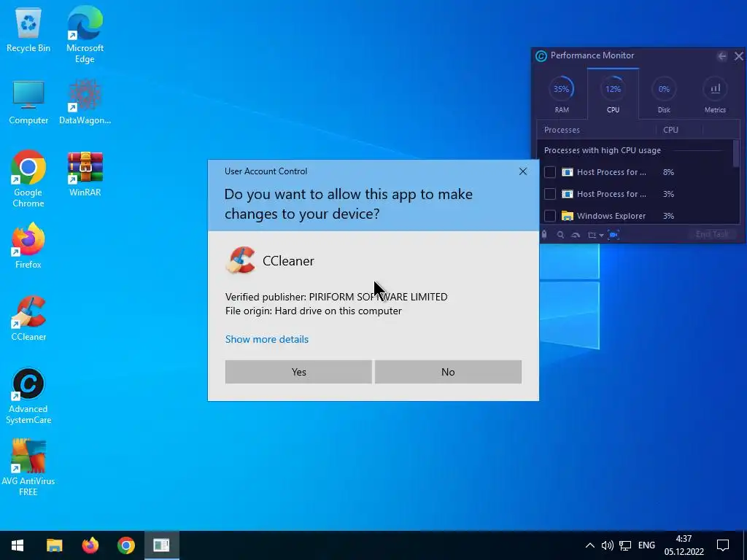Viewport: 747px width, 560px height.
Task: Click the screen recorder camera icon
Action: click(x=614, y=235)
